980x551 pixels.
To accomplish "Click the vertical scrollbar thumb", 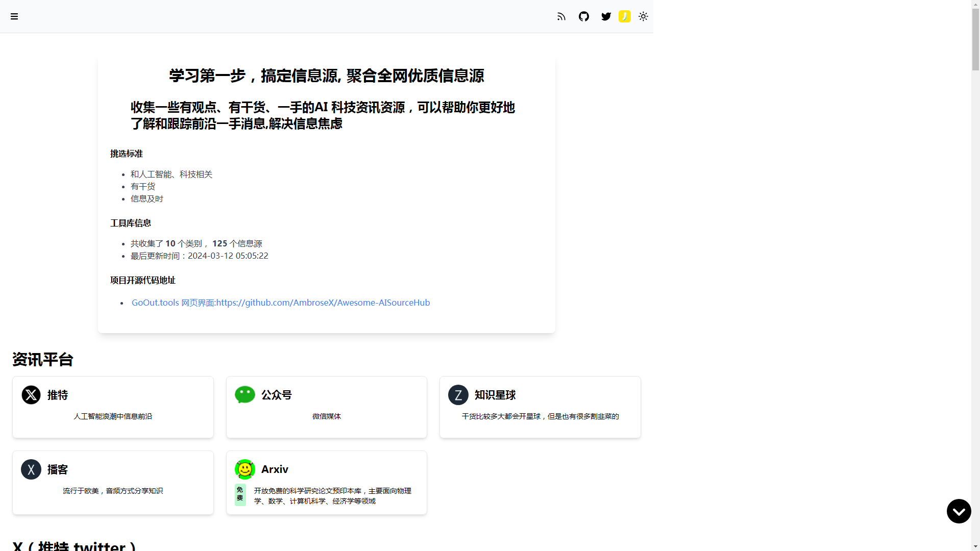I will click(975, 39).
